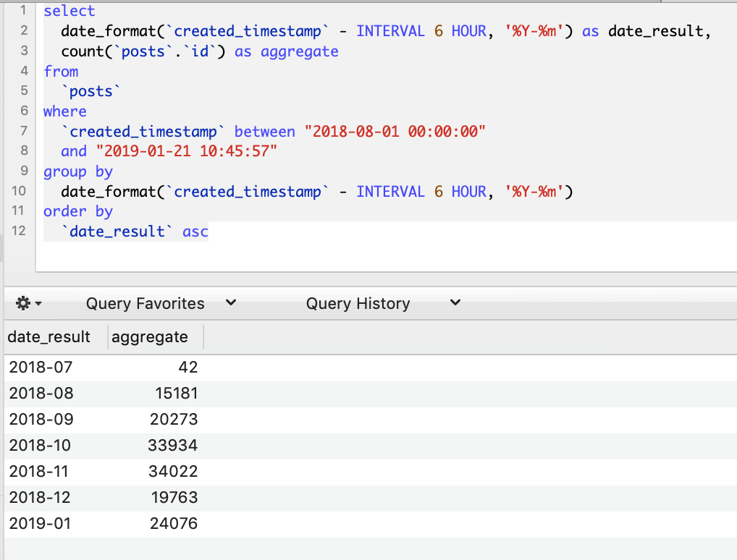This screenshot has width=737, height=560.
Task: Click the 34022 aggregate value
Action: click(172, 471)
